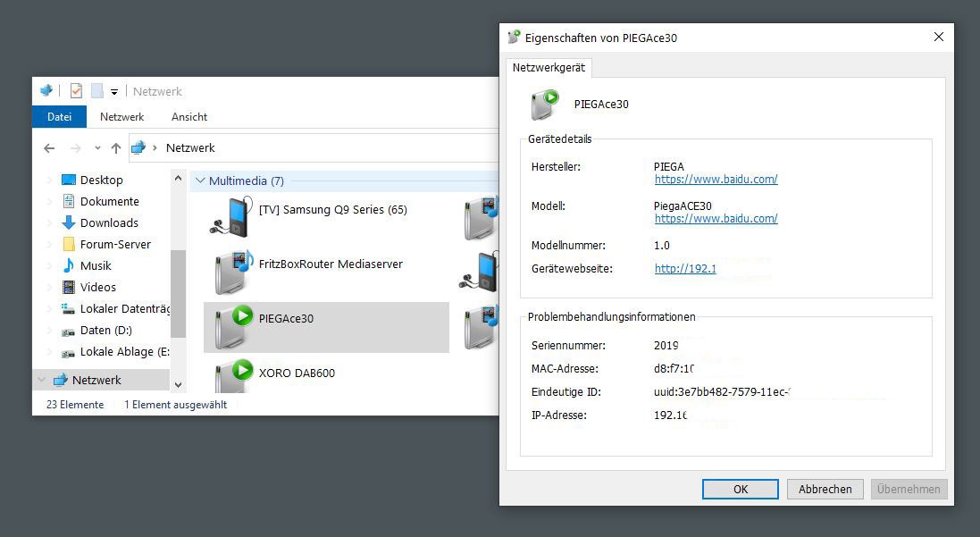Select the FritzBoxRouter Mediaserver icon
This screenshot has height=537, width=980.
click(x=232, y=272)
